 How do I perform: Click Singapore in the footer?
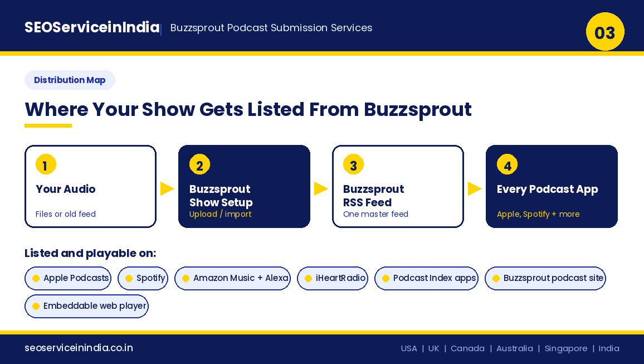coord(566,348)
